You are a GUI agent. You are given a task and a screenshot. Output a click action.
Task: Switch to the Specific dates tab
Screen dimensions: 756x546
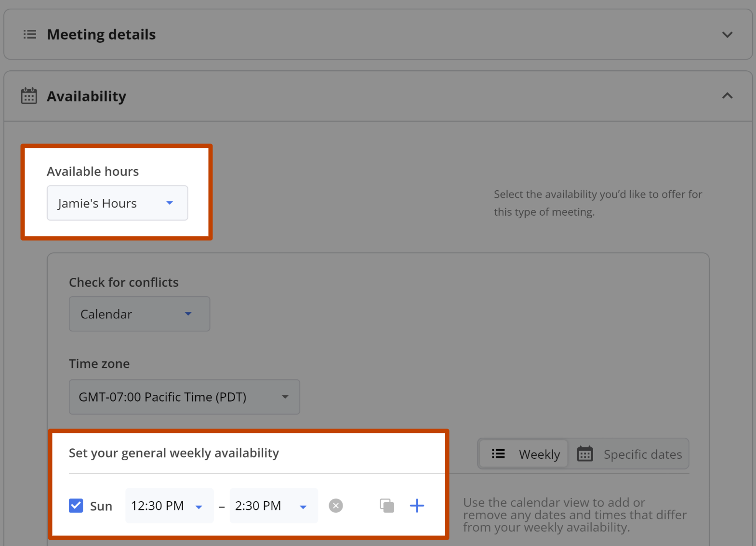click(629, 454)
